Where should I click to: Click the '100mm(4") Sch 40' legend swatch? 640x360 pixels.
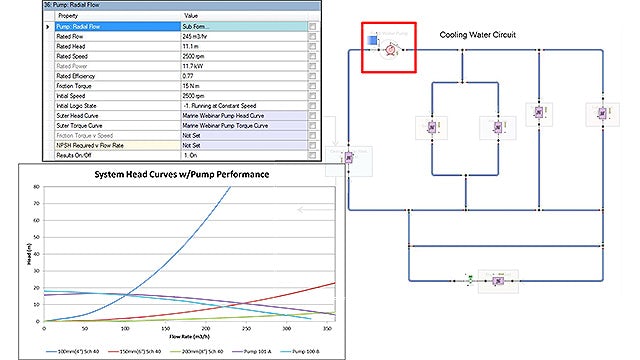(51, 351)
